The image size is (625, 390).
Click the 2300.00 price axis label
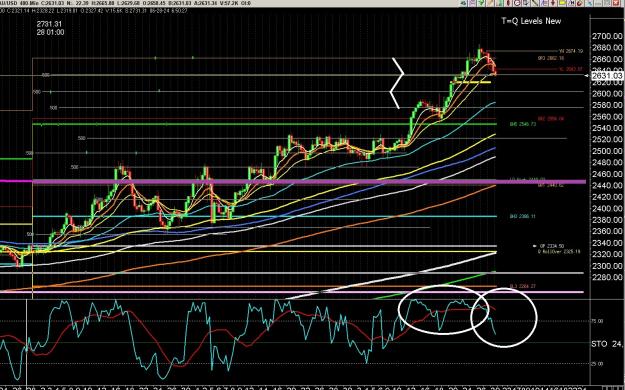(x=607, y=266)
